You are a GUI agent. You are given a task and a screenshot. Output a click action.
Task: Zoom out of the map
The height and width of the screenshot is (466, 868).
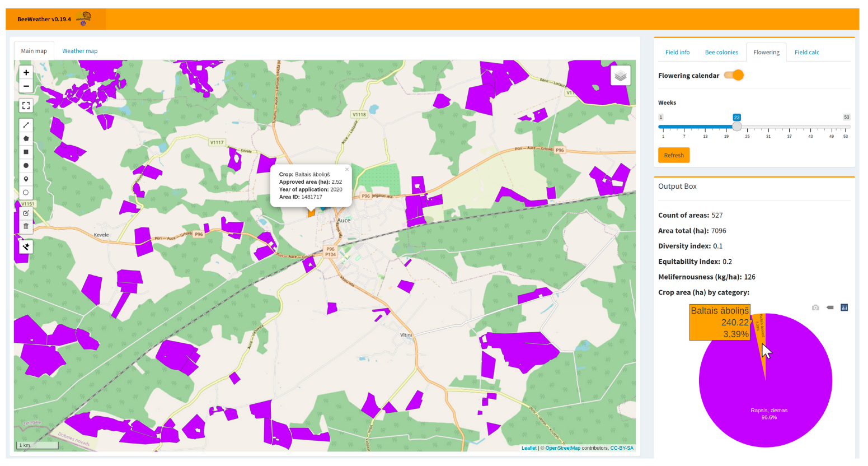tap(26, 86)
